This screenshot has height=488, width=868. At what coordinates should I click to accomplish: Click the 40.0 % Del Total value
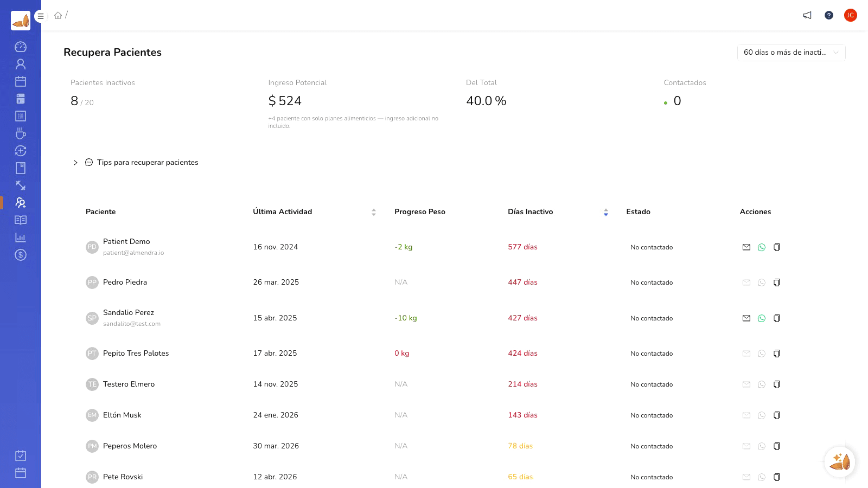486,101
